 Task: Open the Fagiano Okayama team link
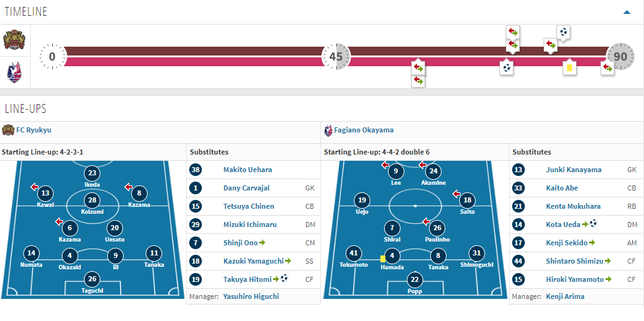pyautogui.click(x=368, y=130)
